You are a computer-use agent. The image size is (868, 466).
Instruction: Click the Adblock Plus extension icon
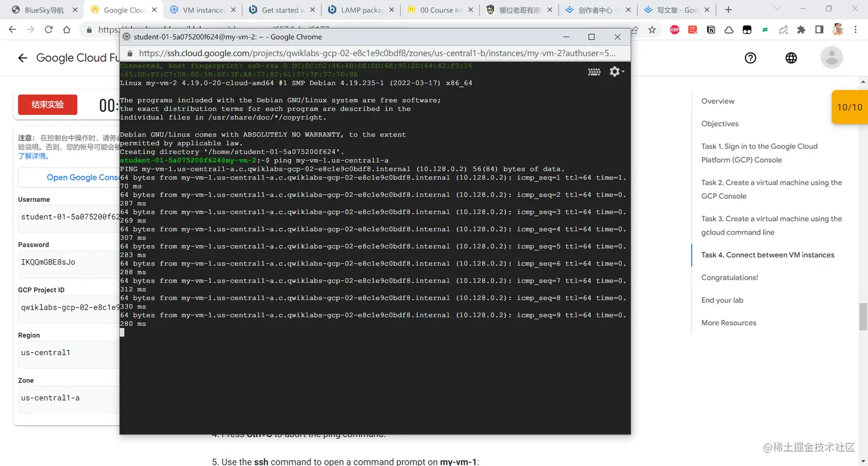(x=675, y=29)
